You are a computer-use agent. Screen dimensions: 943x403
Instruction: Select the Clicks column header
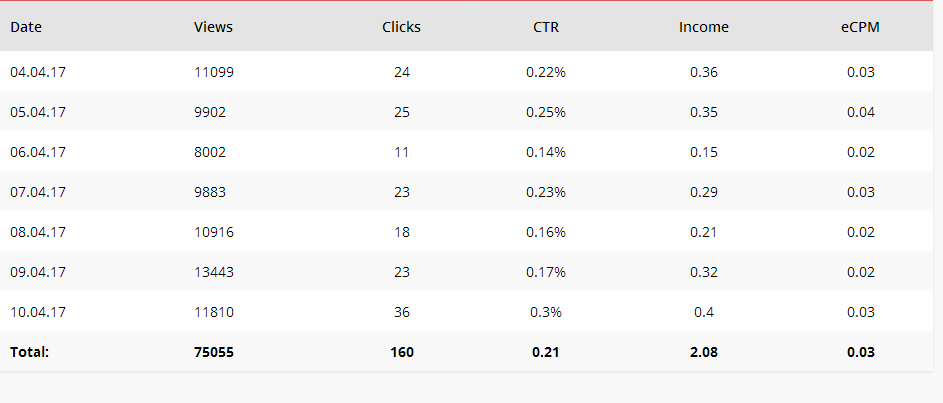point(401,27)
